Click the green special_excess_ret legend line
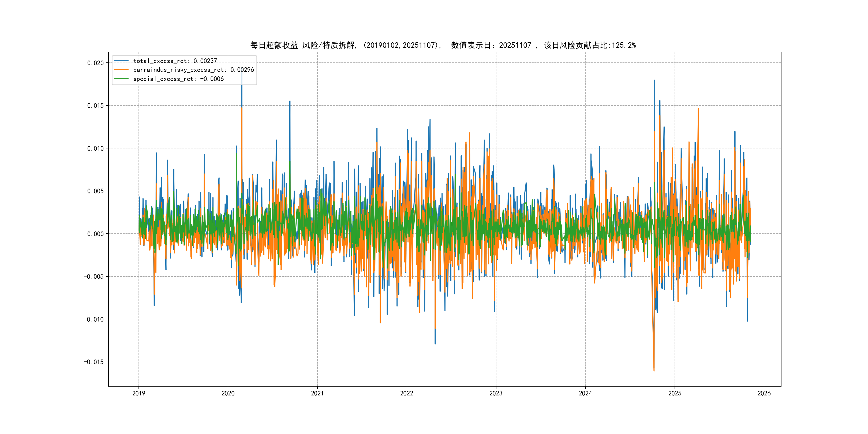Viewport: 868px width, 434px height. 121,79
